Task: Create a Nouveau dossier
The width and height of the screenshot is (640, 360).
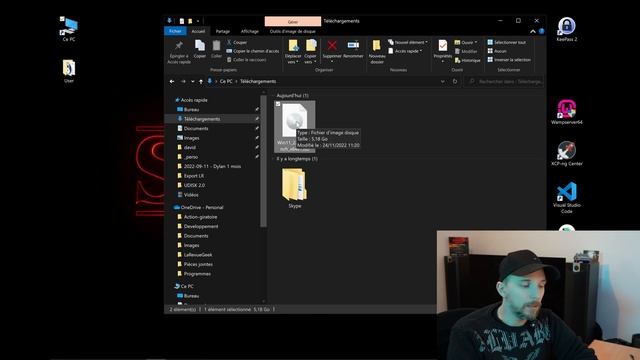Action: (377, 52)
